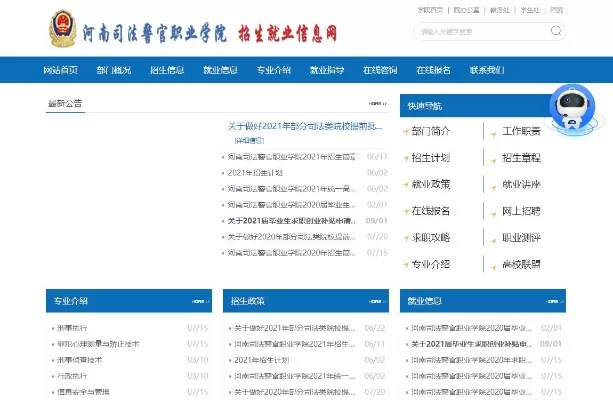Click the 招生政策 panel header title
This screenshot has height=400, width=613.
point(247,301)
